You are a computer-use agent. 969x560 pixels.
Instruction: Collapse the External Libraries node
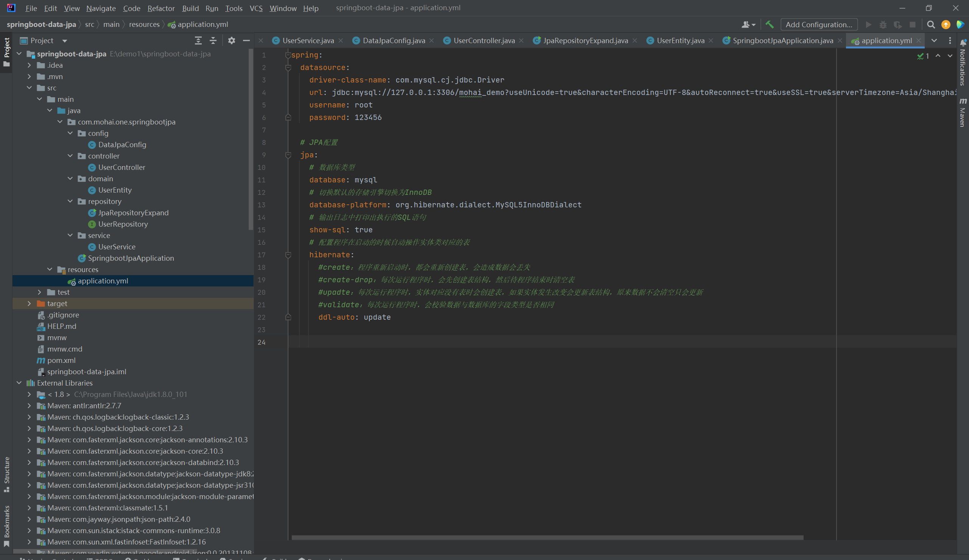click(x=19, y=383)
